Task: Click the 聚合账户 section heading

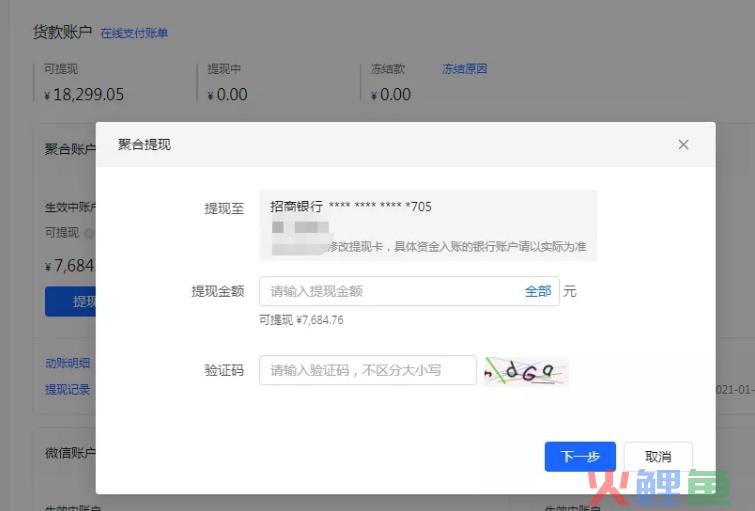Action: coord(70,149)
